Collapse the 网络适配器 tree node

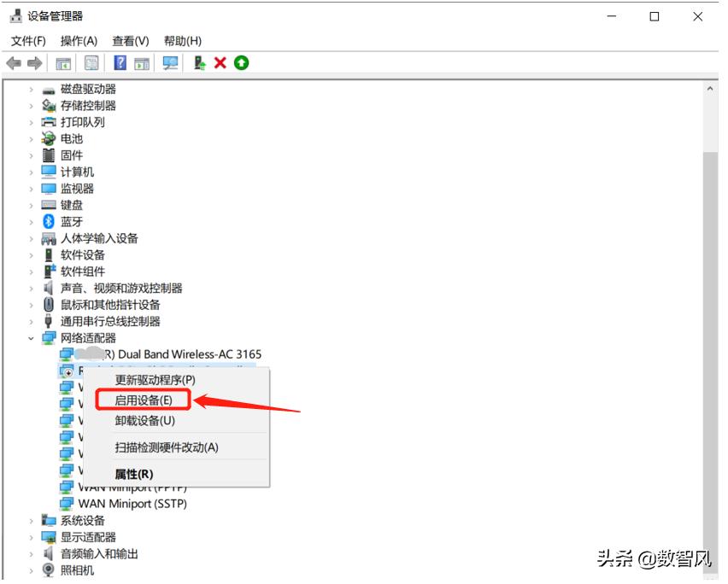(x=32, y=337)
